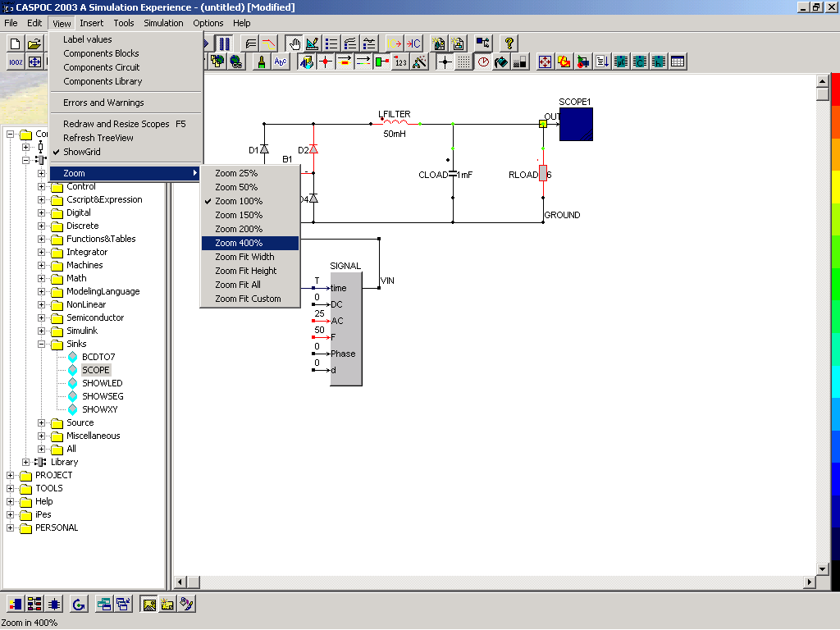The height and width of the screenshot is (630, 840).
Task: Click the paintbrush tool icon
Action: point(262,62)
